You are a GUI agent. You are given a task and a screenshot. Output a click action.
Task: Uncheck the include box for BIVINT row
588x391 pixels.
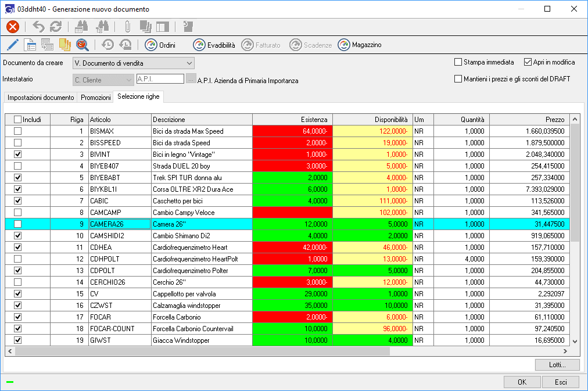pyautogui.click(x=17, y=155)
